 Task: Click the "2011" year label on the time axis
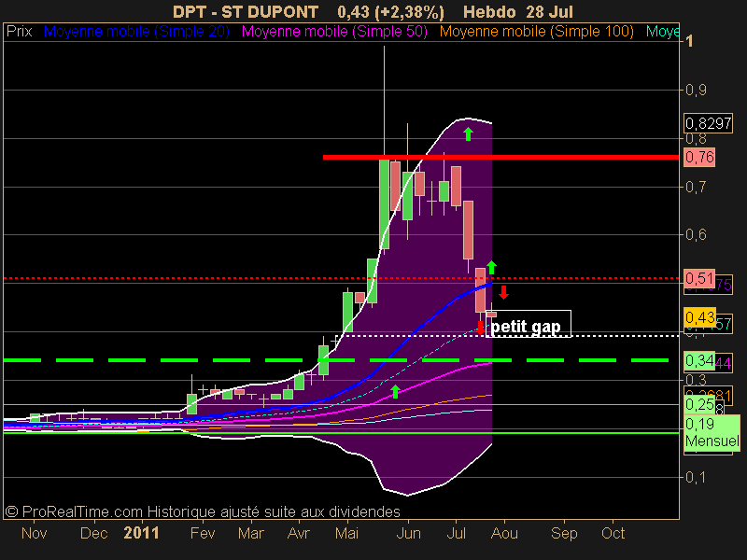click(x=141, y=533)
